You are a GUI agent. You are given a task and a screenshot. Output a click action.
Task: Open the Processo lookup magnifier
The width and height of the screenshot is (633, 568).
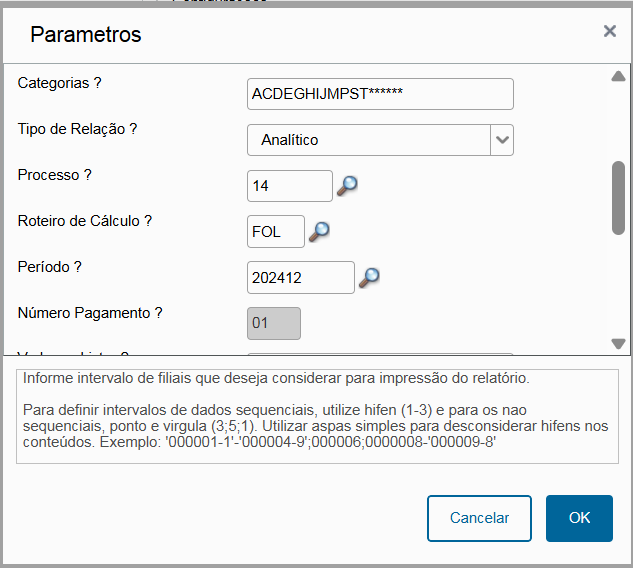pyautogui.click(x=347, y=186)
